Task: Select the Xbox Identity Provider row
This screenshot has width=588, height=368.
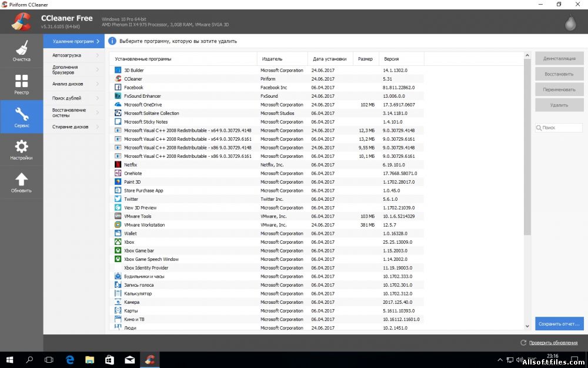Action: pyautogui.click(x=266, y=268)
